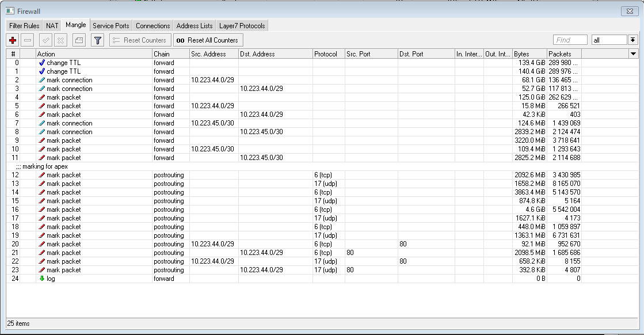Image resolution: width=644 pixels, height=335 pixels.
Task: Click Src. Port 80 in rule 21
Action: pyautogui.click(x=350, y=253)
